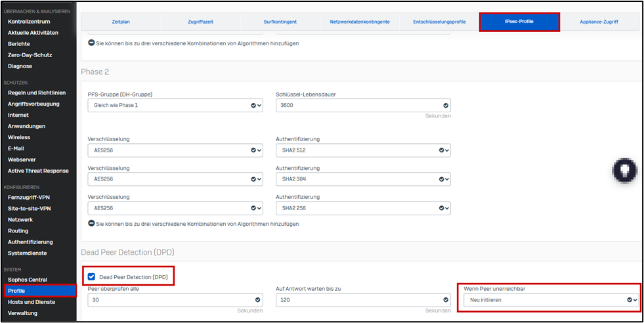Switch to the Appliance-Zugriff tab

pos(599,22)
